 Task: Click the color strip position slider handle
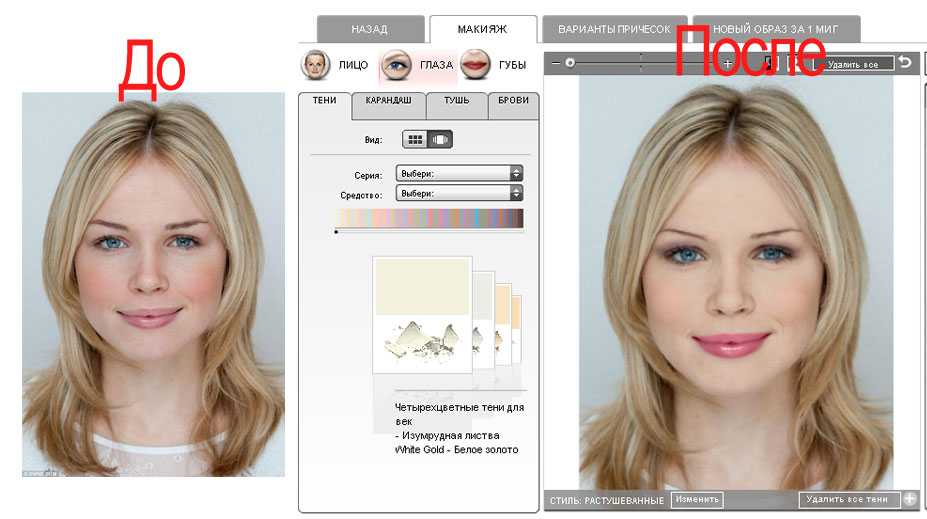[x=336, y=232]
